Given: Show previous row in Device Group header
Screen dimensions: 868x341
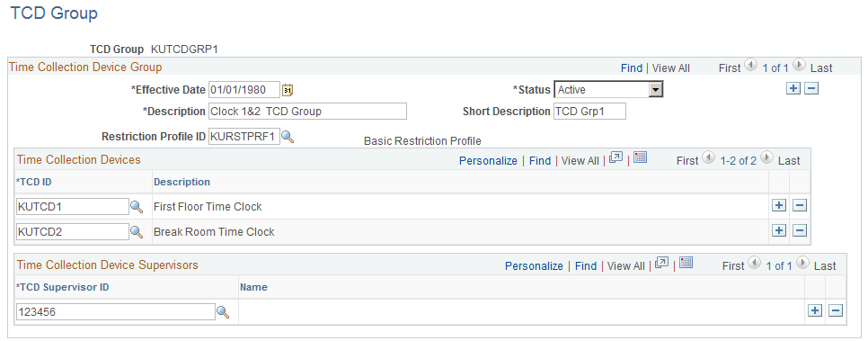Looking at the screenshot, I should click(x=750, y=66).
